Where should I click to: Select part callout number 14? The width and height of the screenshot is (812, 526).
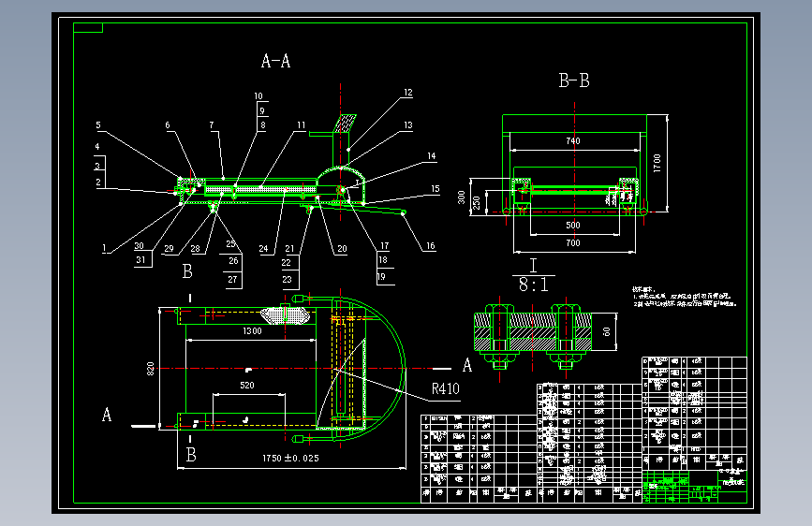click(x=432, y=156)
